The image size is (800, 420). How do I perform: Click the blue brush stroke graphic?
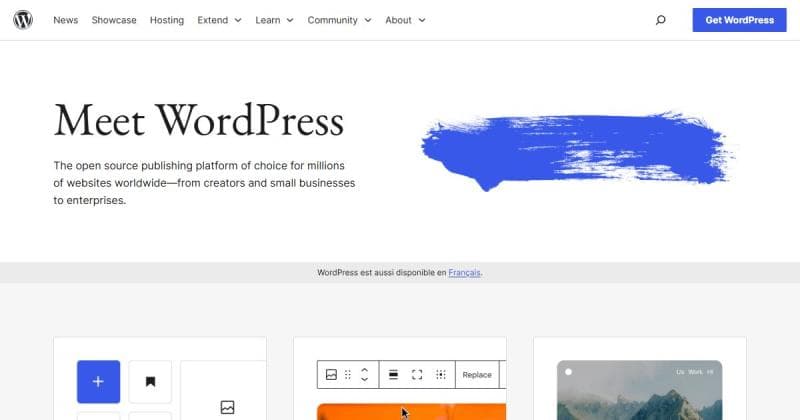coord(577,150)
